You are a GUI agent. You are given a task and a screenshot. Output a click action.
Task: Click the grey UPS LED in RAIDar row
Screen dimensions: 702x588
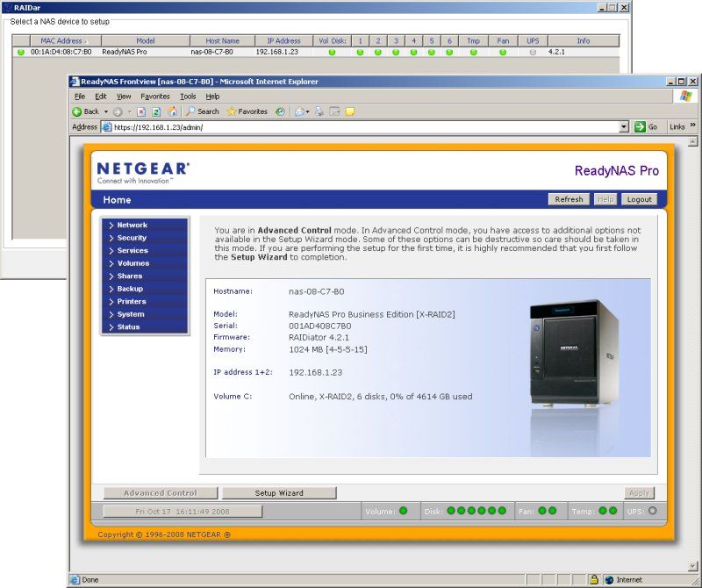pyautogui.click(x=533, y=53)
